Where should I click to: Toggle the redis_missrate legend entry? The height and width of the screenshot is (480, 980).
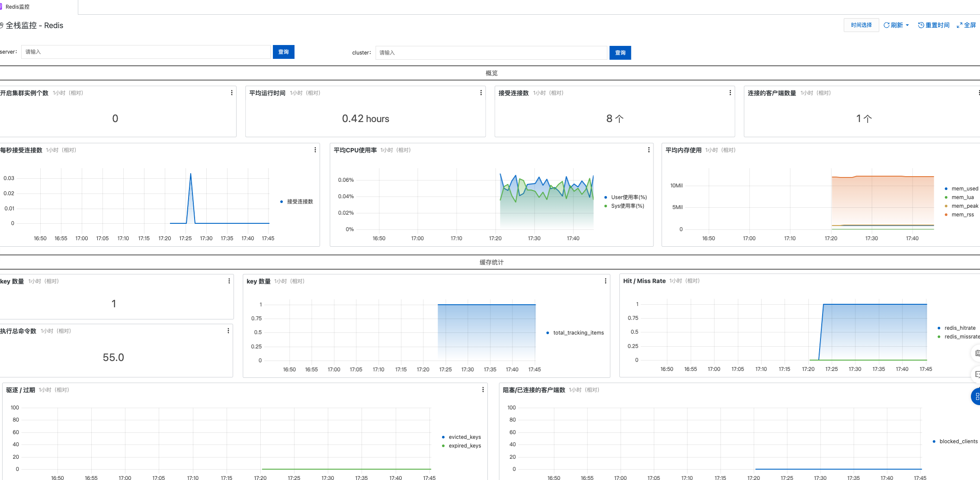tap(962, 336)
